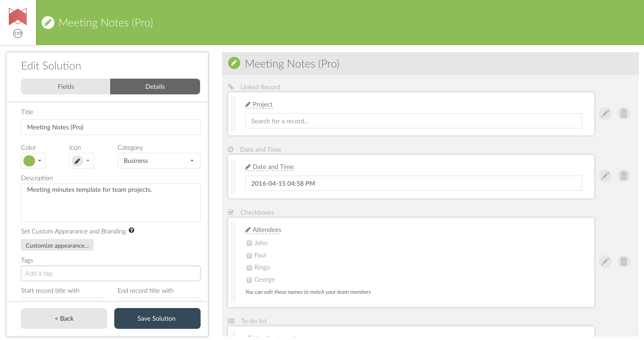Focus the Add a tag input
The width and height of the screenshot is (644, 340).
pos(111,273)
